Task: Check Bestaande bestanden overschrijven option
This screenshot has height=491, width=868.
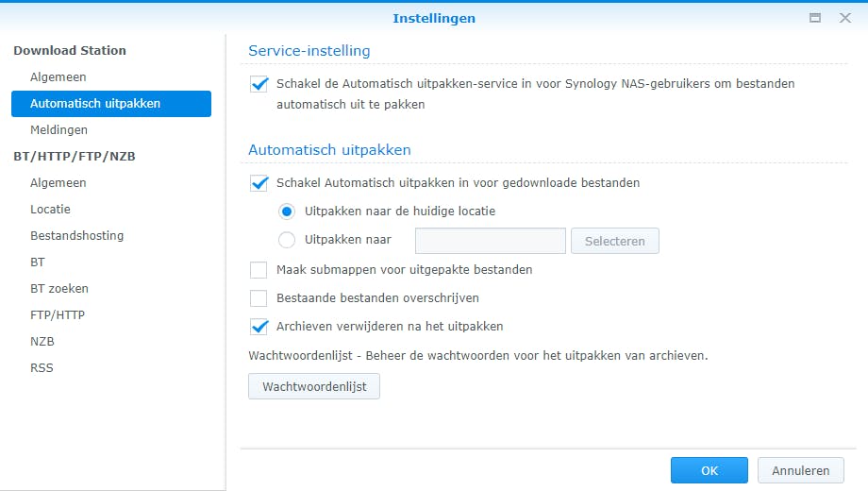Action: point(259,298)
